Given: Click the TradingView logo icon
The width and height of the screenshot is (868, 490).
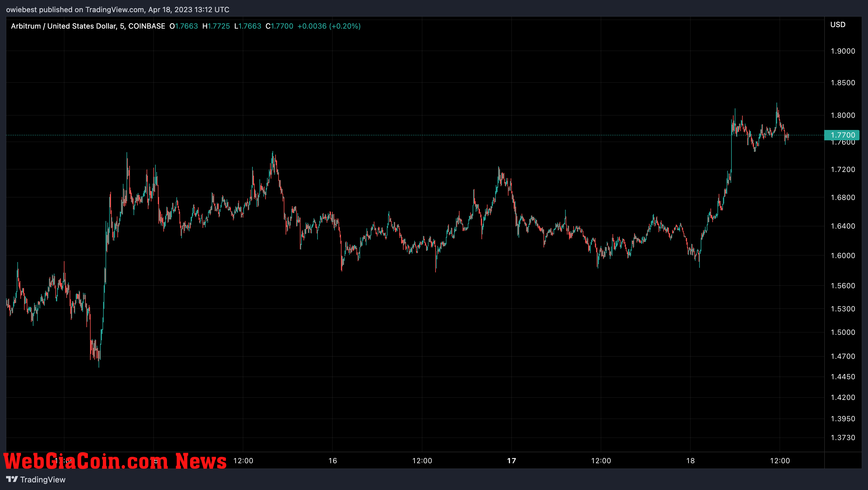Looking at the screenshot, I should (x=12, y=479).
